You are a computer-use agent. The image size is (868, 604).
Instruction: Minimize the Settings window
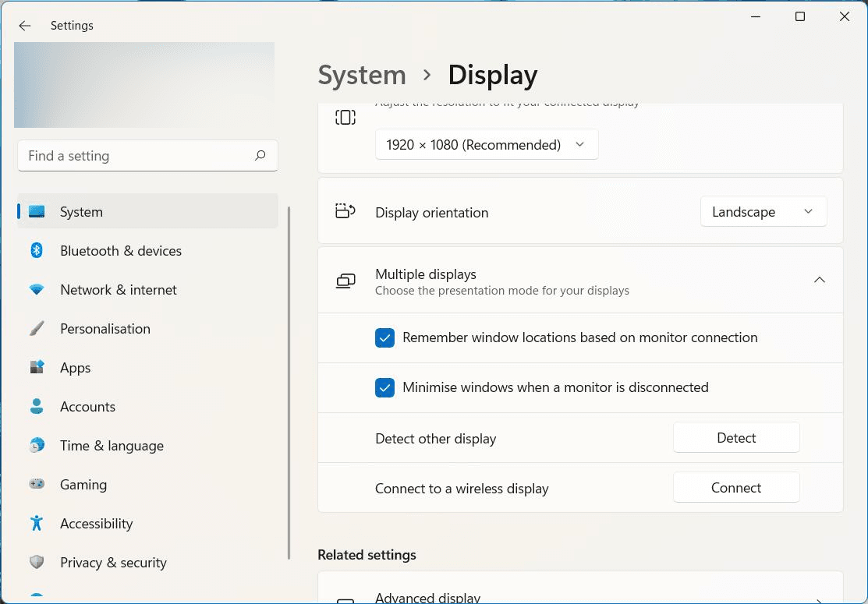(x=756, y=16)
